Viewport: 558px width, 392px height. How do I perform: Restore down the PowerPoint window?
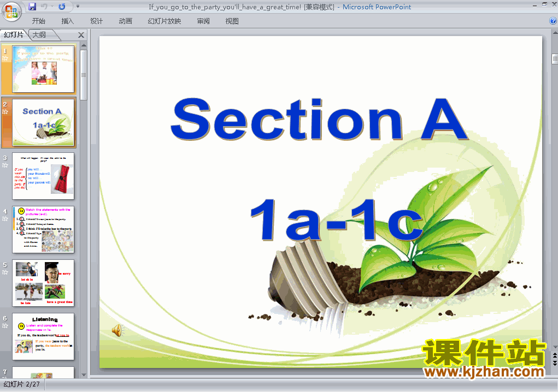(544, 4)
